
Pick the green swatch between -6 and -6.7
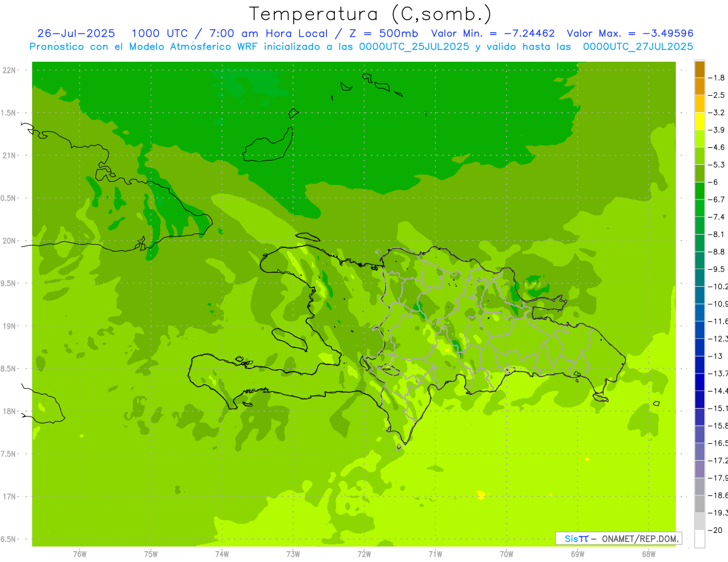699,191
